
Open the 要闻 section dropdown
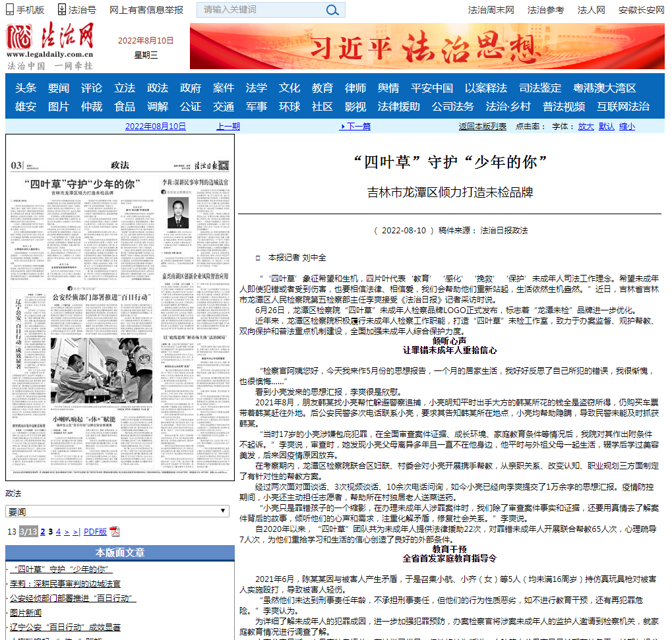tap(117, 511)
